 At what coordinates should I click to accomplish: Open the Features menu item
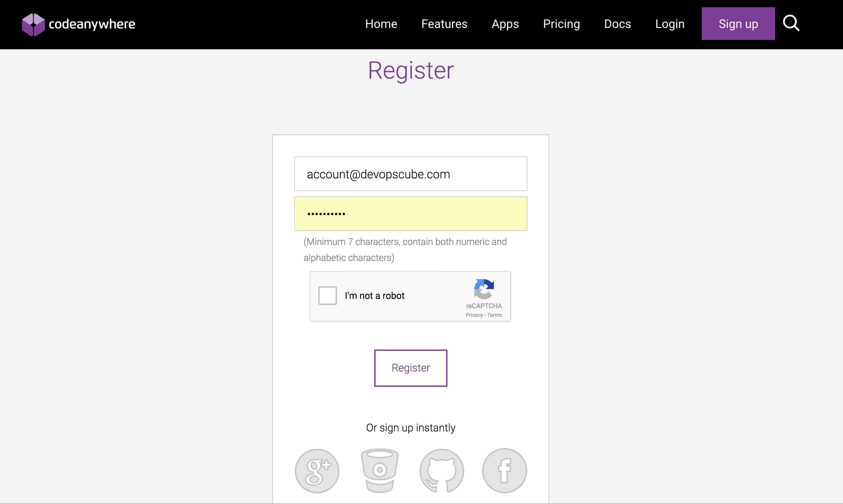(x=444, y=24)
